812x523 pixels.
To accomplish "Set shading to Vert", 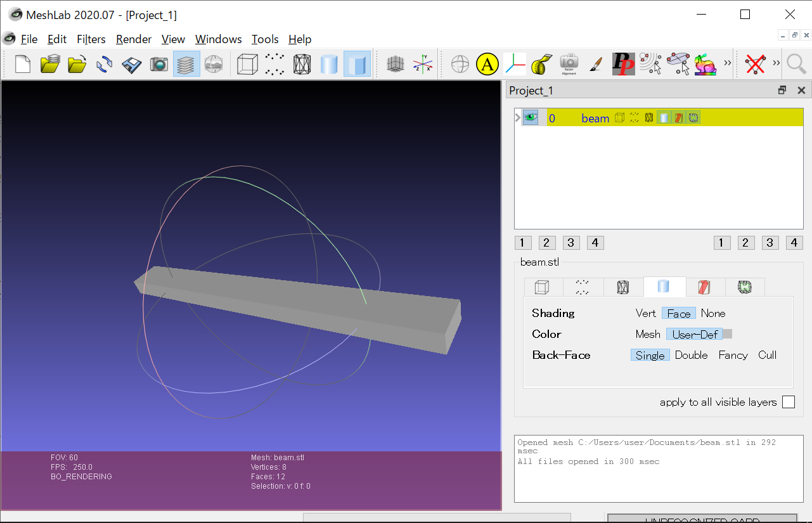I will pos(646,313).
